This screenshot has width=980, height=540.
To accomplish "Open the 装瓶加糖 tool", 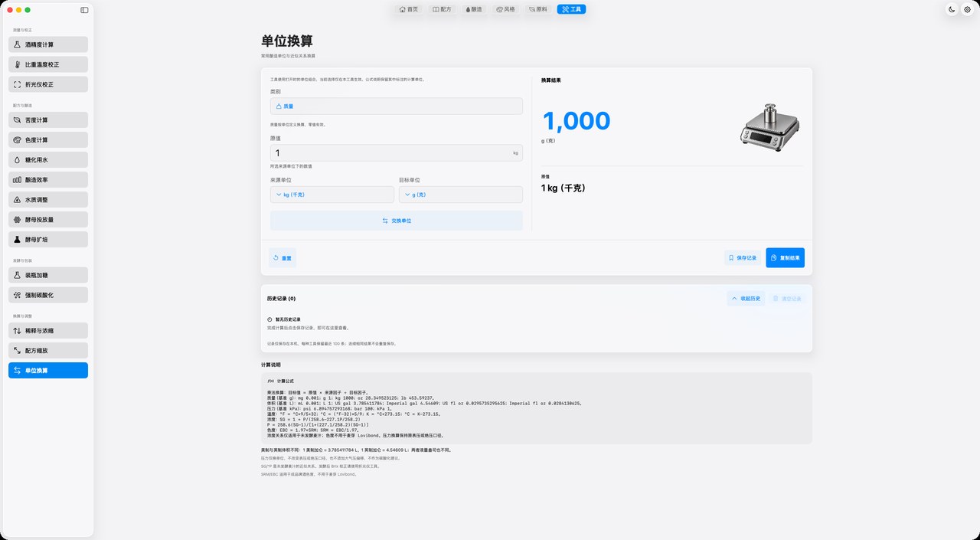I will (x=48, y=275).
